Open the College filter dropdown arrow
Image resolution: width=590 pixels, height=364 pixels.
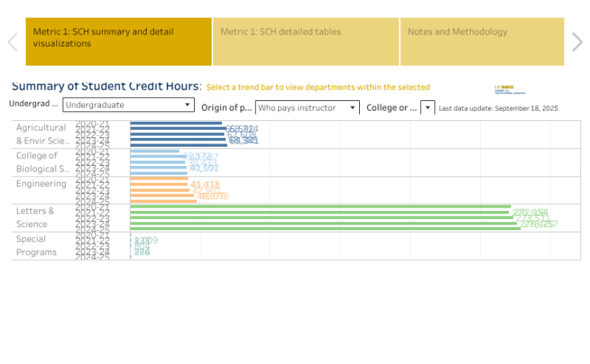coord(427,107)
